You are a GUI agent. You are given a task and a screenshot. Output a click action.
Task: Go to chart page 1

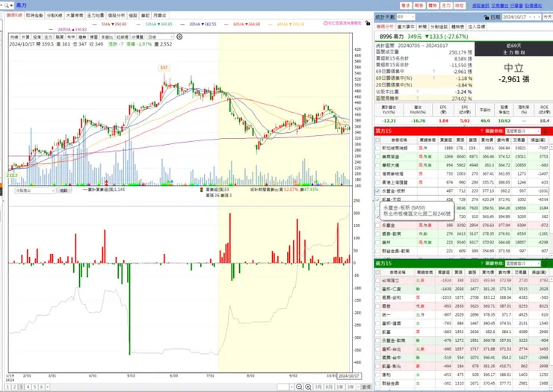coord(8,387)
